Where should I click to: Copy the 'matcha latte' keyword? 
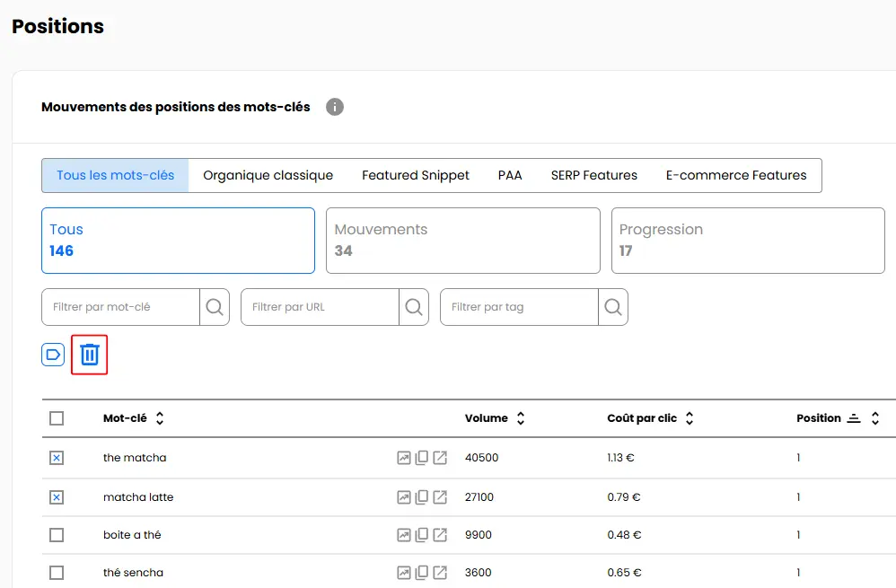[422, 497]
